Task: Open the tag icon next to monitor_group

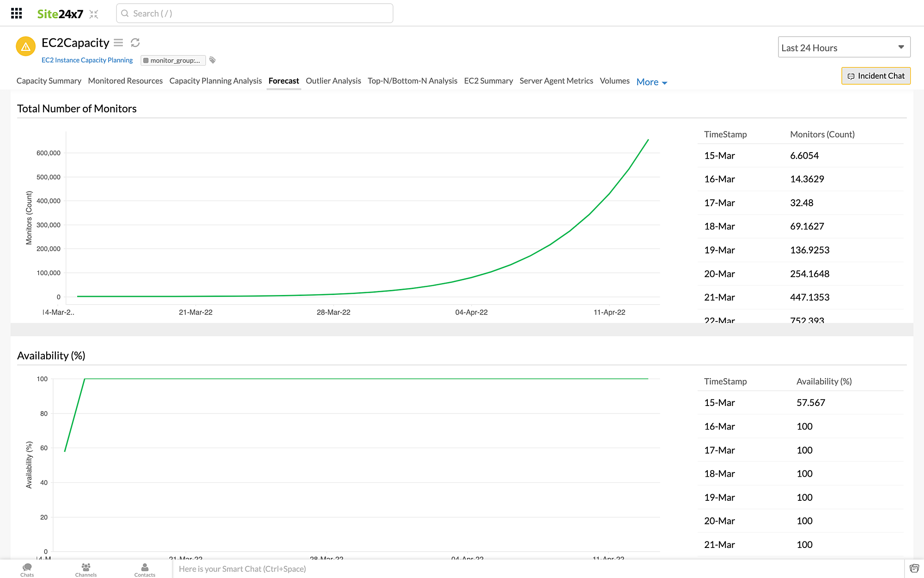Action: (x=212, y=60)
